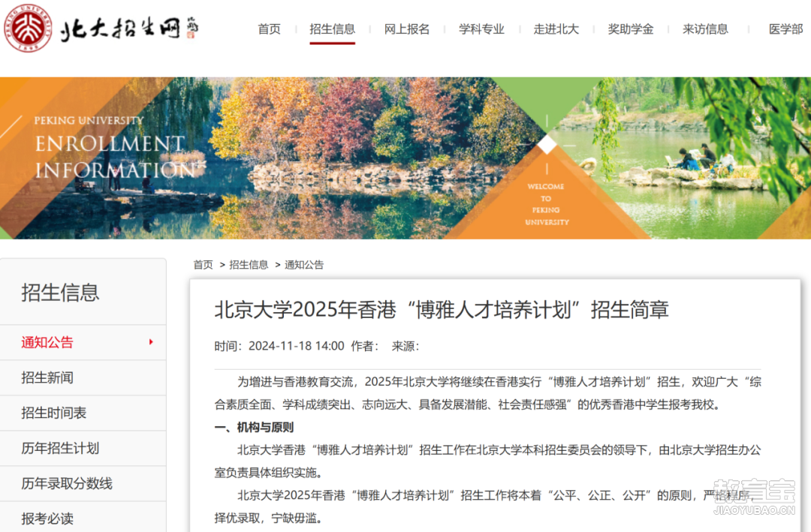Open 网上报名 in the top navigation
This screenshot has width=811, height=532.
[x=406, y=29]
